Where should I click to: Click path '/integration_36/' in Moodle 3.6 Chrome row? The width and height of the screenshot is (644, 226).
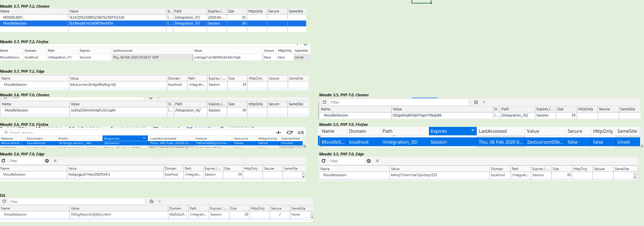point(188,110)
